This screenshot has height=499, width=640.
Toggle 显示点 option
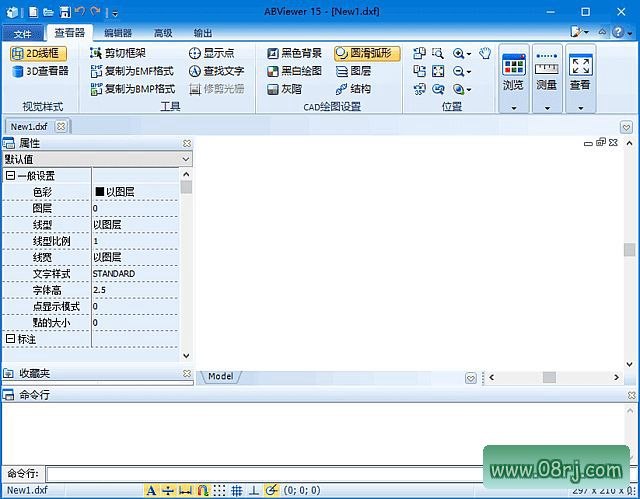click(x=211, y=53)
